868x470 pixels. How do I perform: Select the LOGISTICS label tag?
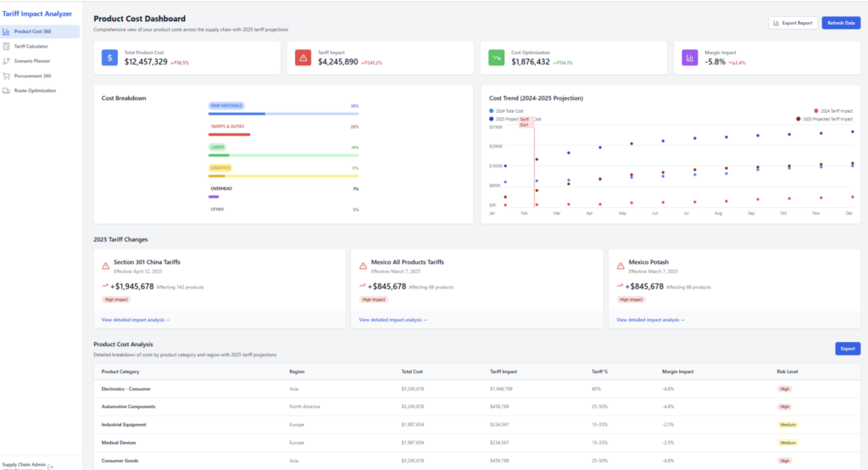tap(220, 168)
